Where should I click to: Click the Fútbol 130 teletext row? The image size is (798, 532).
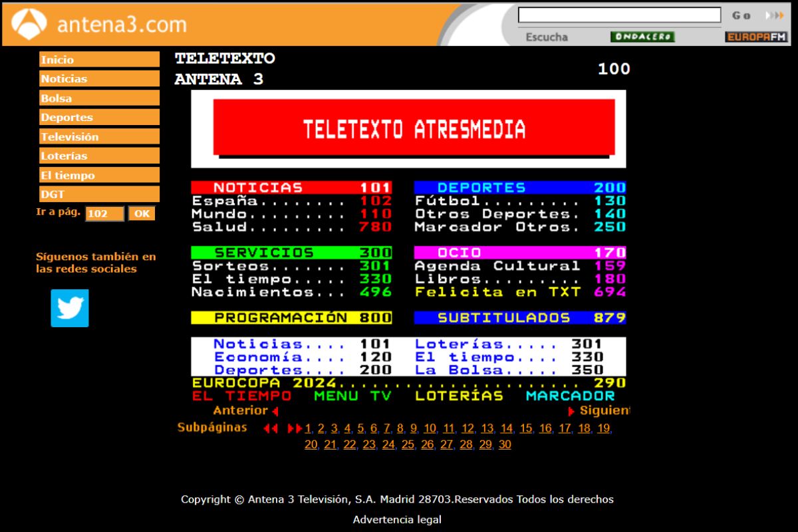[520, 201]
